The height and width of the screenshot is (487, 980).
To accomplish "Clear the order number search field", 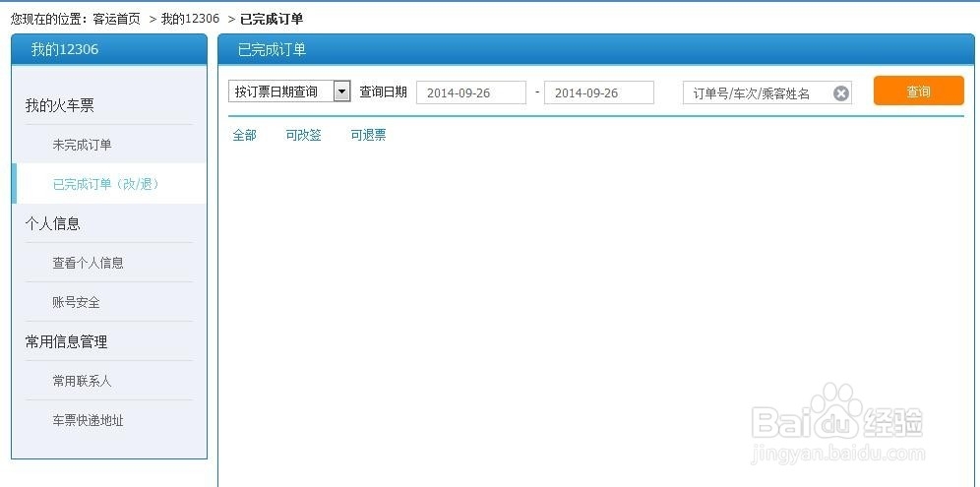I will [x=841, y=93].
